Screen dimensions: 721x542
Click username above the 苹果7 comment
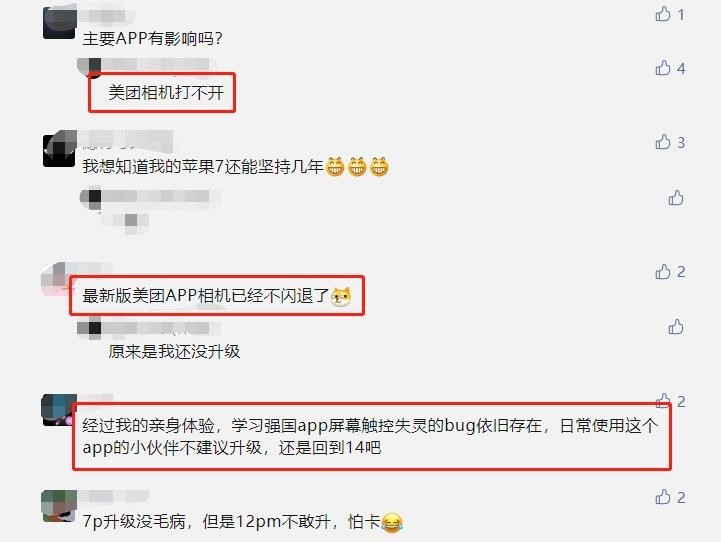pos(127,140)
